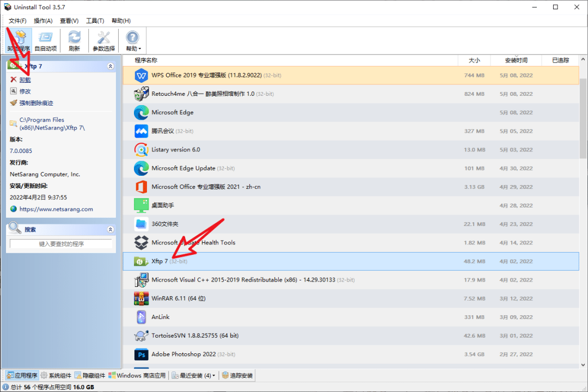Click the 3.13 GB size cell

(x=474, y=187)
